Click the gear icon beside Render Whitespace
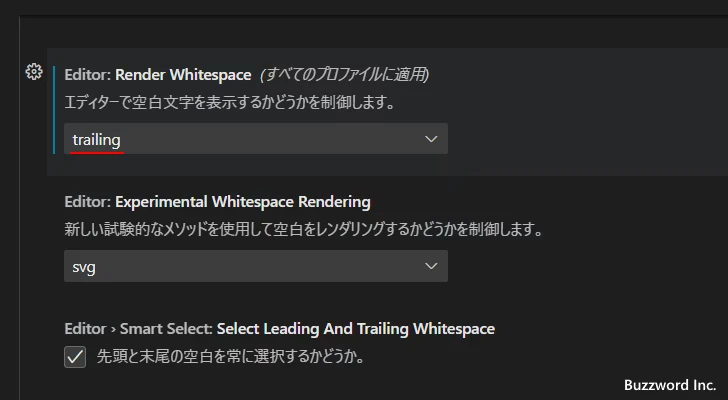The height and width of the screenshot is (400, 728). coord(33,72)
